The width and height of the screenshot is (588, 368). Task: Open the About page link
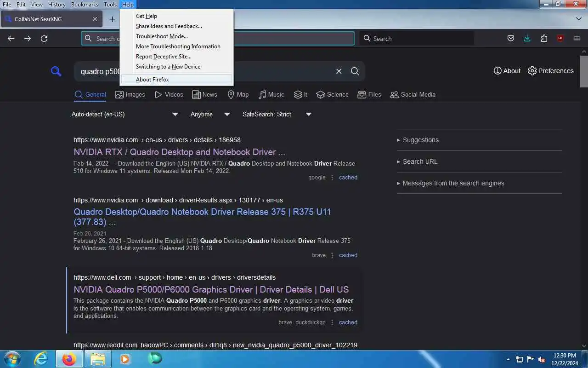coord(507,71)
